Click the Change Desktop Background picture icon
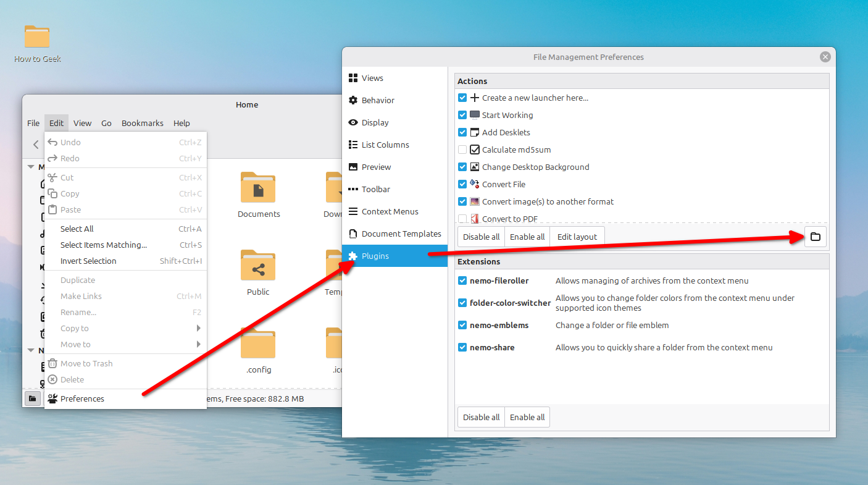Image resolution: width=868 pixels, height=485 pixels. [x=475, y=167]
